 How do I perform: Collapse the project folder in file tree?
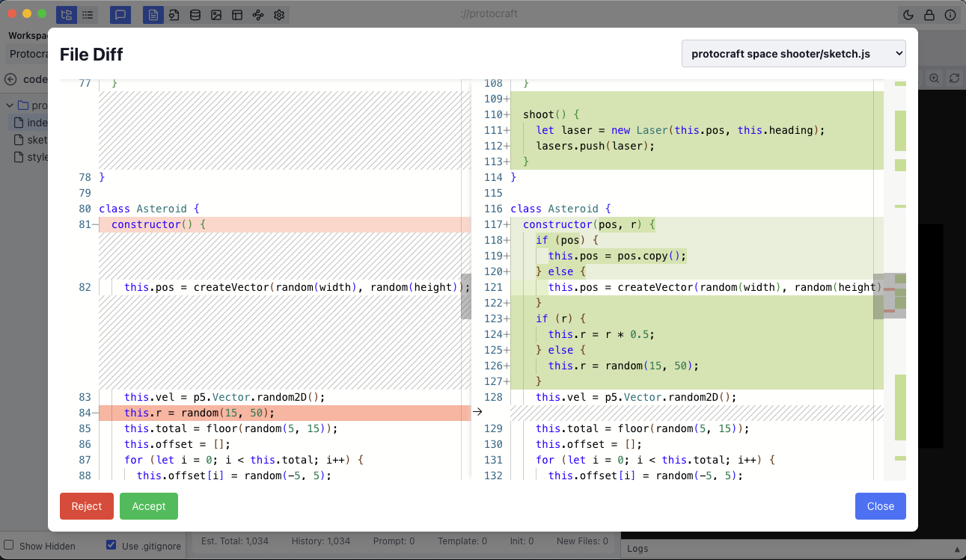10,105
